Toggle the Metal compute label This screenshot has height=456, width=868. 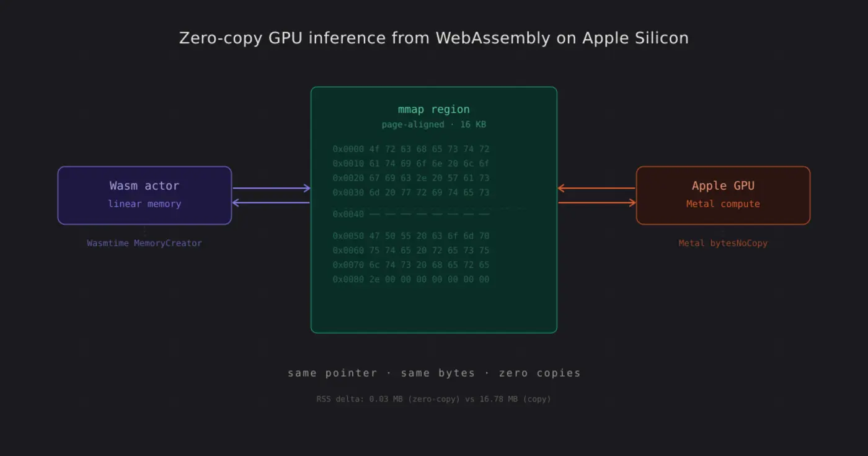point(723,203)
